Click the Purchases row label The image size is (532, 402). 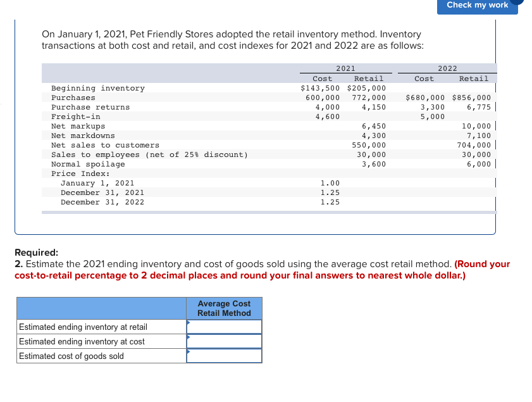coord(73,97)
